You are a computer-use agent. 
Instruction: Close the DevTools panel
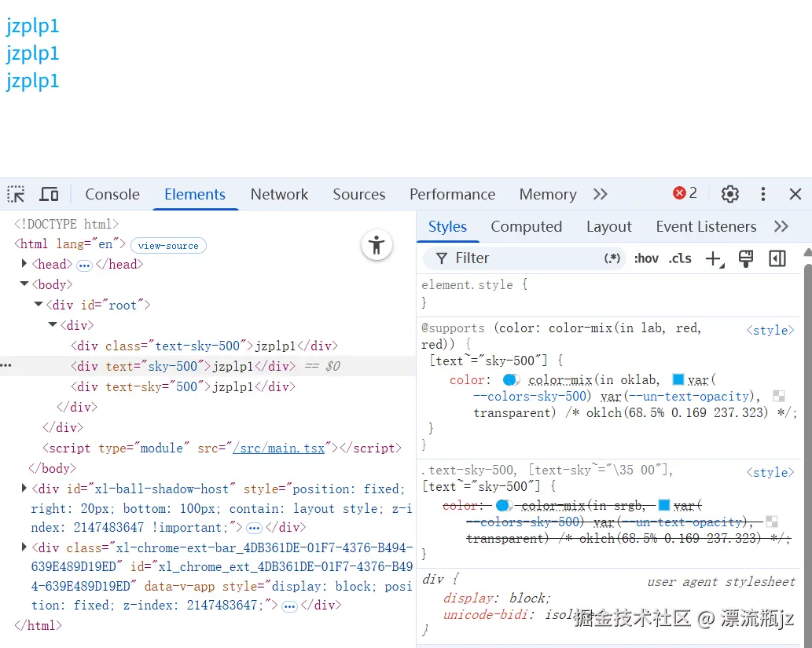(x=795, y=194)
